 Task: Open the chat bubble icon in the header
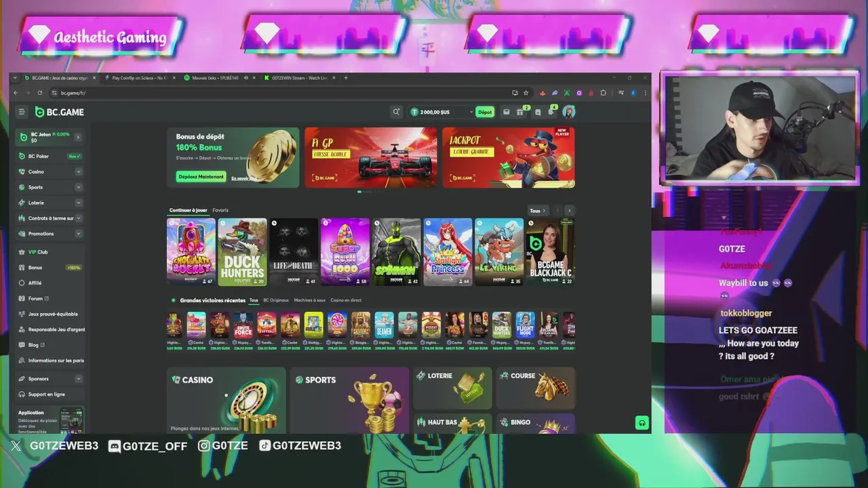(538, 112)
